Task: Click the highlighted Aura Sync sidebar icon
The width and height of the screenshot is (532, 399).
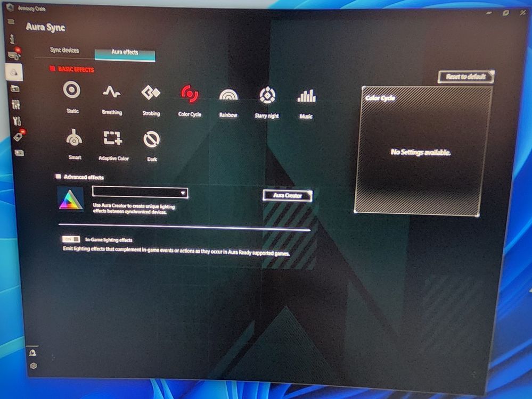Action: (x=14, y=72)
